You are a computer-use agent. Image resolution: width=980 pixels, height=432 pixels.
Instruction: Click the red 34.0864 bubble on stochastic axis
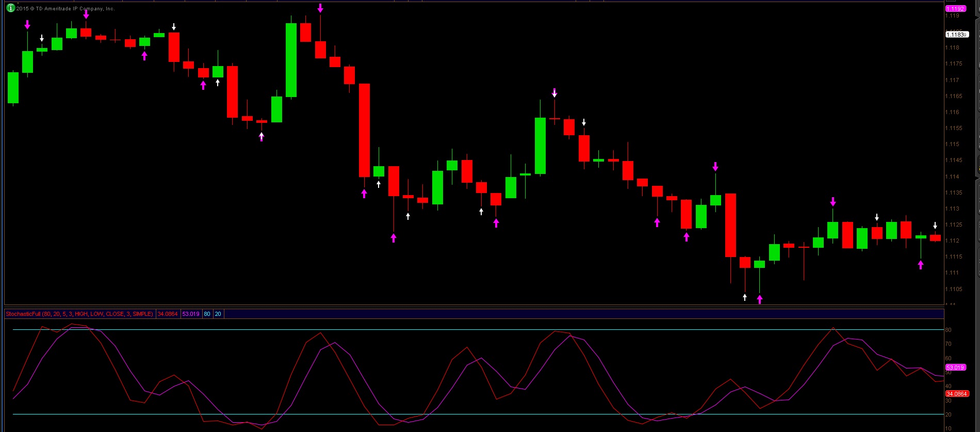(x=957, y=394)
